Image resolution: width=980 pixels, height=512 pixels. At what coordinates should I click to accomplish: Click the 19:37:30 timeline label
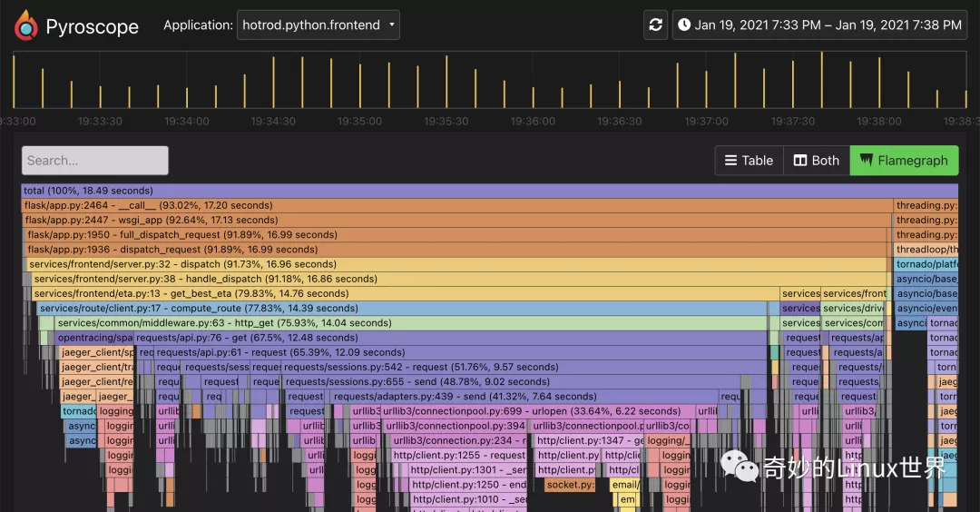792,122
